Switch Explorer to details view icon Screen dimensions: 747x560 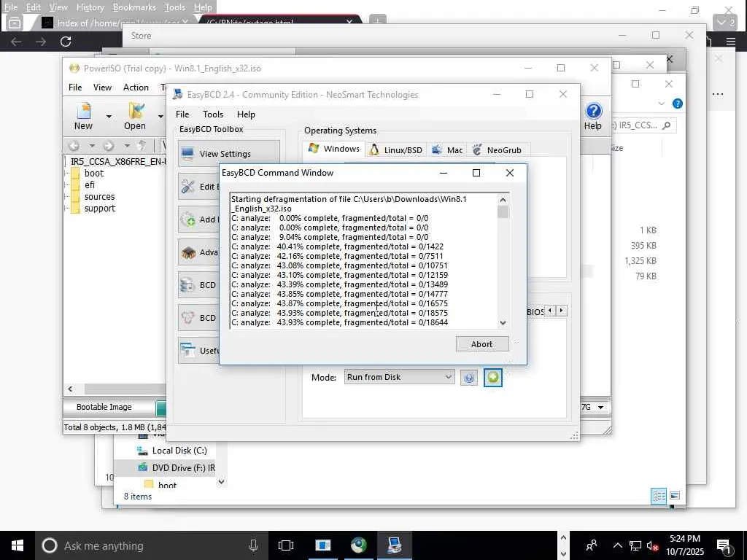(x=659, y=496)
